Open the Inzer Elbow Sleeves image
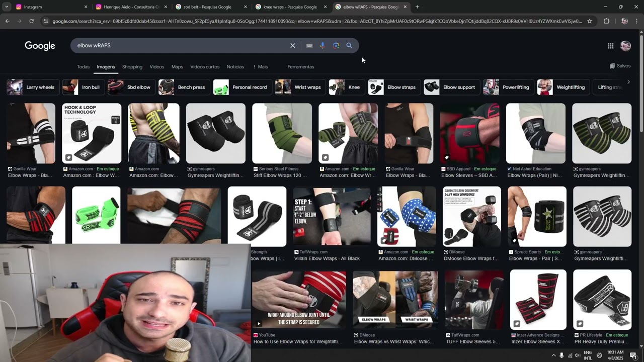This screenshot has height=362, width=644. 538,300
